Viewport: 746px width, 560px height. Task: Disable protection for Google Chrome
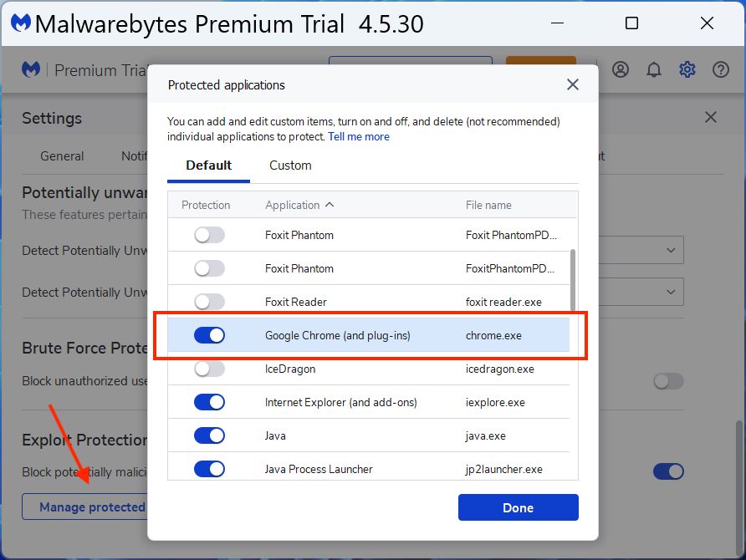pyautogui.click(x=208, y=334)
